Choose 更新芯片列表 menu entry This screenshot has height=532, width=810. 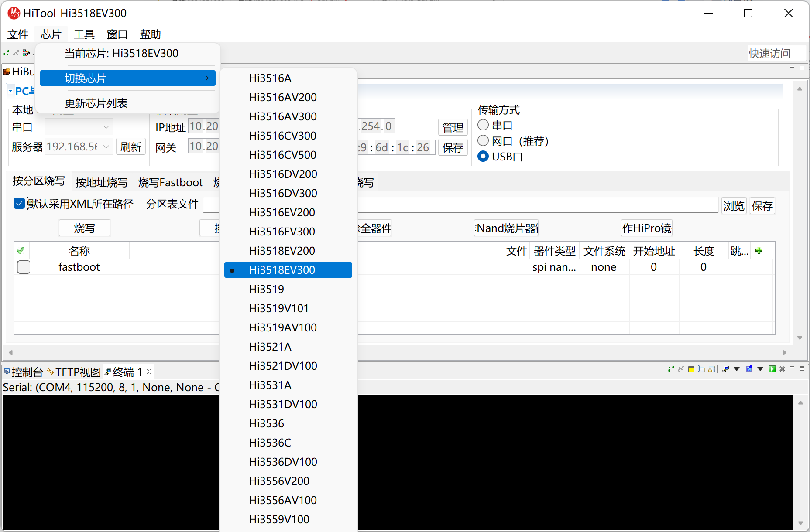click(x=128, y=103)
